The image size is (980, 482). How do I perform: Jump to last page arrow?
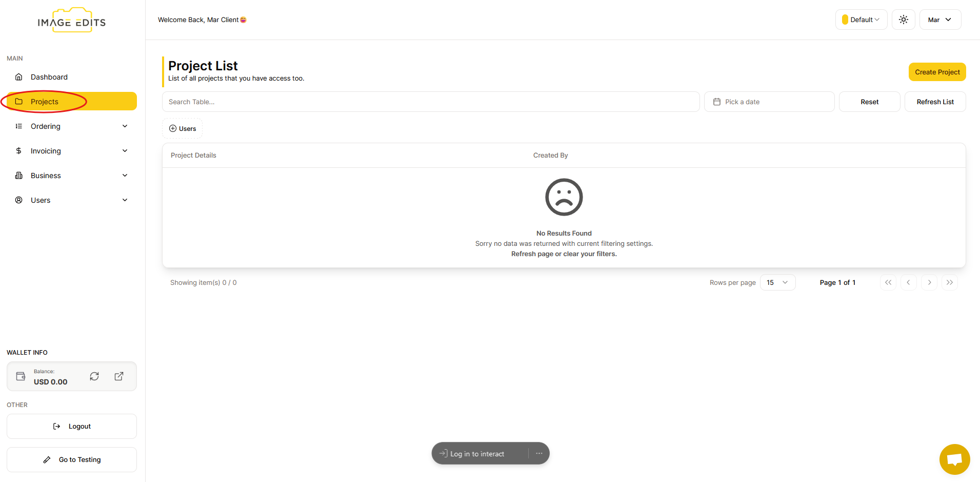coord(950,282)
